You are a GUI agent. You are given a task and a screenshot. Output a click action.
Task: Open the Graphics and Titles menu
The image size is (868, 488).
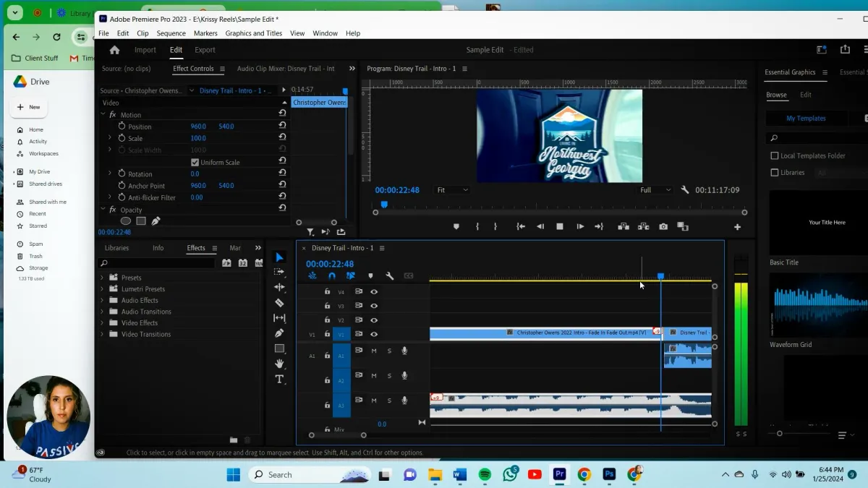click(254, 33)
